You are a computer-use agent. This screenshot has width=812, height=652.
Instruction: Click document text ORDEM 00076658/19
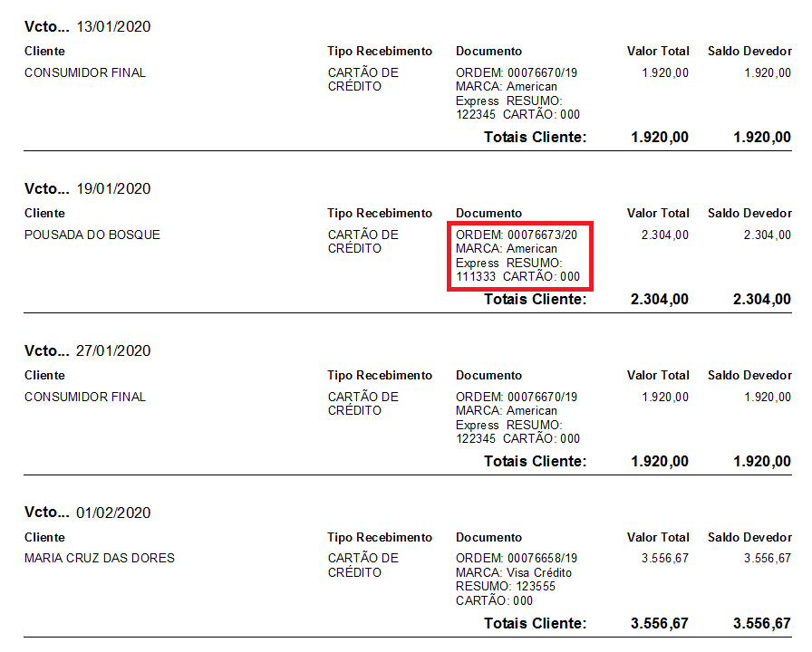coord(517,558)
